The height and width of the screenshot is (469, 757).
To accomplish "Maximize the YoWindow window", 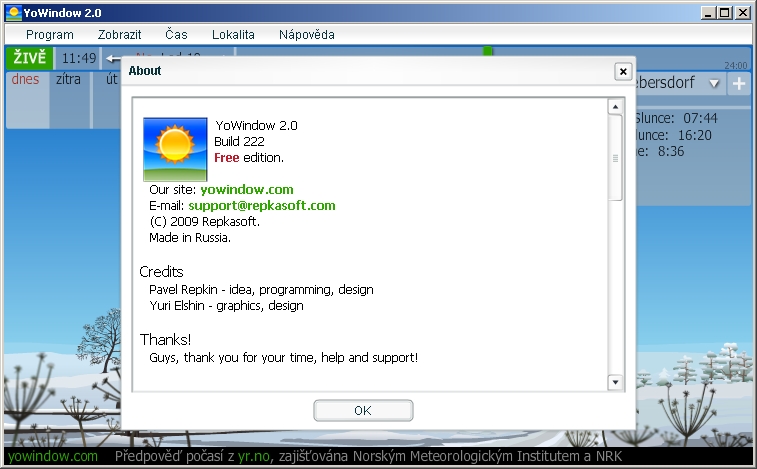I will [x=725, y=13].
